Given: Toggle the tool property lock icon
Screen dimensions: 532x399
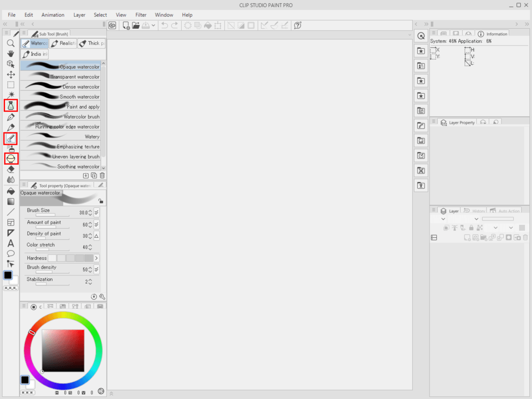Looking at the screenshot, I should point(101,201).
